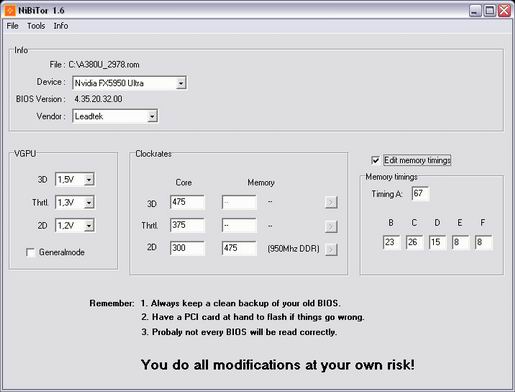Click the arrow button in the 3D clockrate row
The width and height of the screenshot is (515, 392).
click(x=331, y=202)
